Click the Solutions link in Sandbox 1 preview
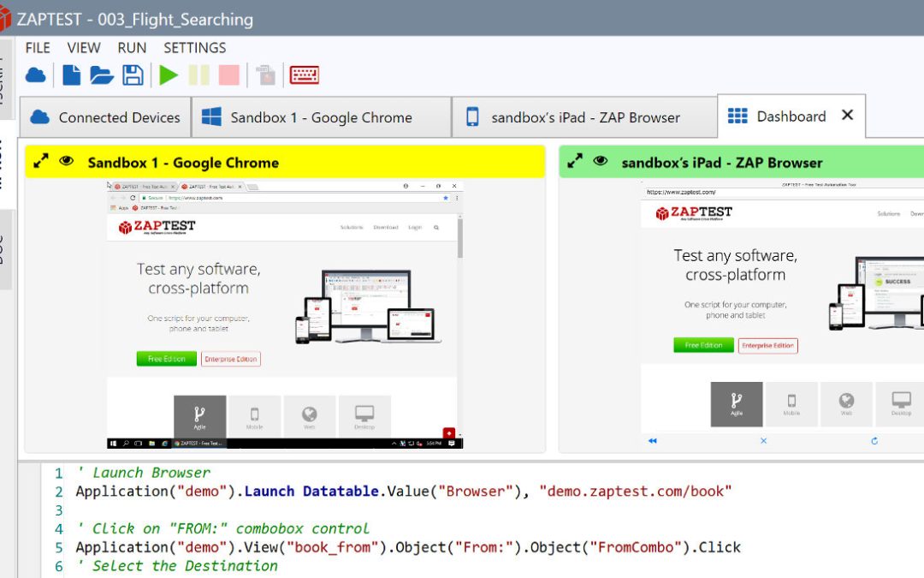924x578 pixels. pos(352,227)
